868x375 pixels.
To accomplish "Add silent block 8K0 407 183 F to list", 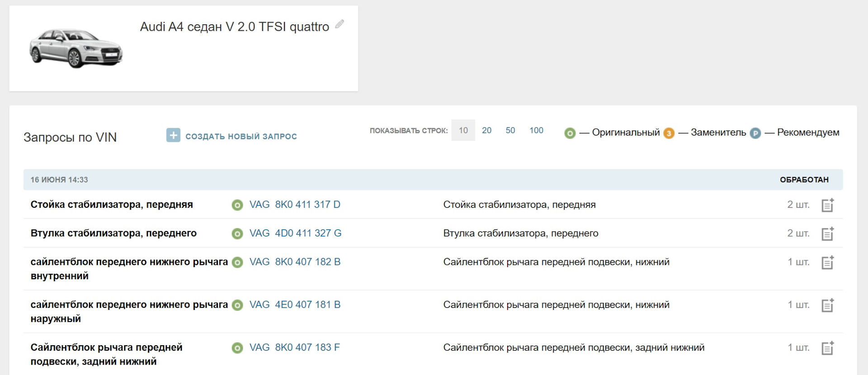I will 827,348.
